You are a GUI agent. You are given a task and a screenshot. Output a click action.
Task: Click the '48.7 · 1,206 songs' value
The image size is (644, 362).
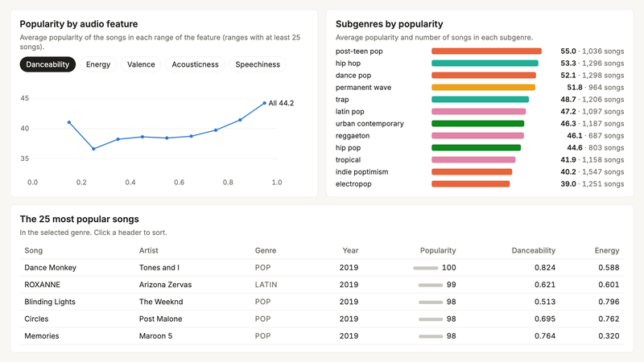[x=592, y=99]
